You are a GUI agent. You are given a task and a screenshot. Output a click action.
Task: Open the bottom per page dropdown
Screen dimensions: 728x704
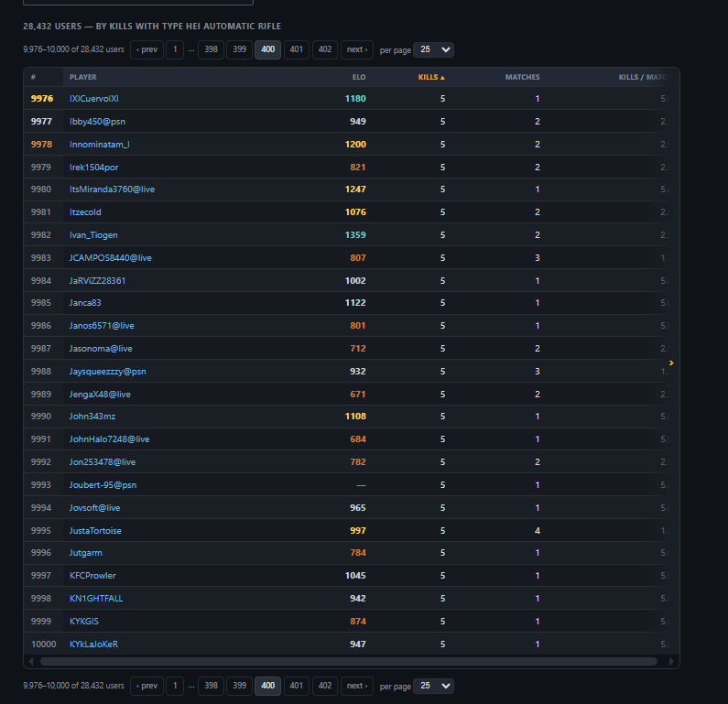(x=433, y=686)
